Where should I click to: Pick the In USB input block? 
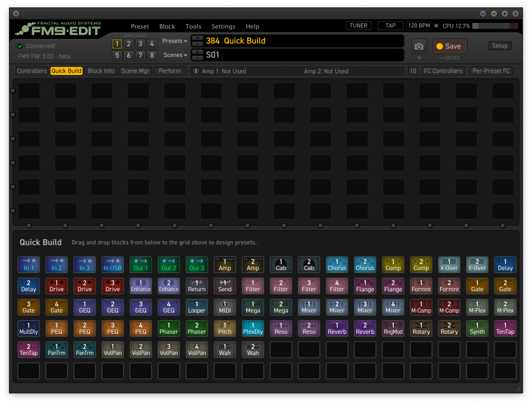(113, 265)
